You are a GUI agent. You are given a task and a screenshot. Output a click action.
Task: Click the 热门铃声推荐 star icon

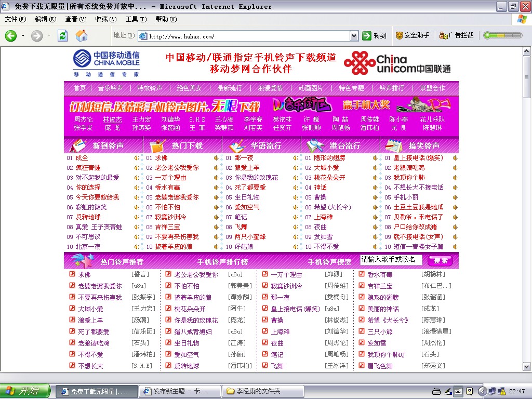[x=83, y=261]
